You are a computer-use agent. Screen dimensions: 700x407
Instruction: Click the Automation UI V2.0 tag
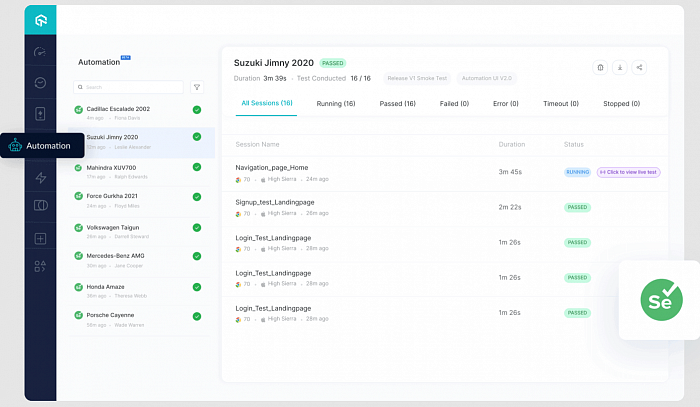487,78
